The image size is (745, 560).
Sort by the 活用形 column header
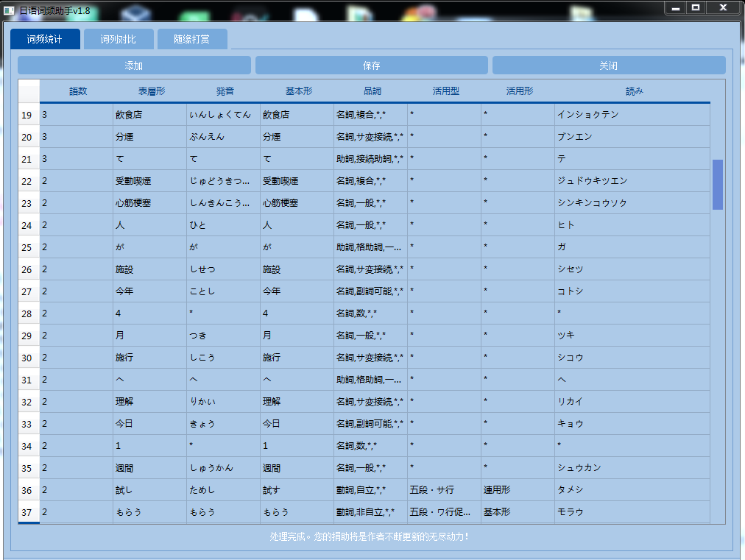520,91
